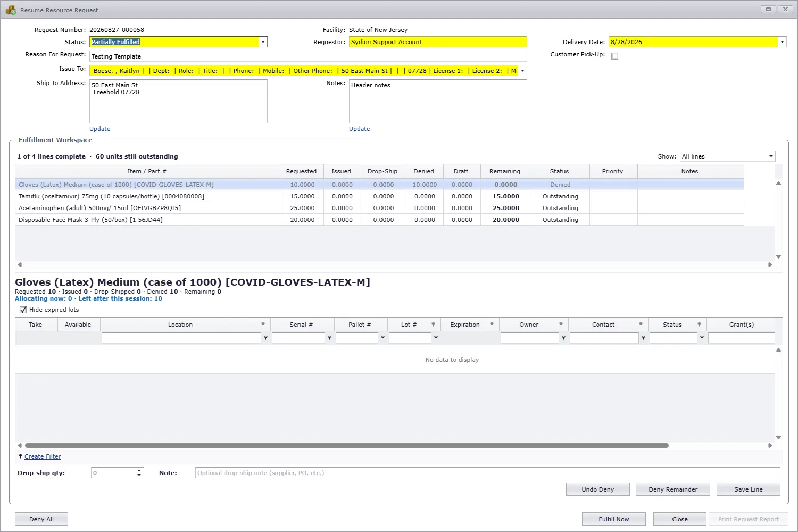Click filter operator icon beside lot Status filter box
This screenshot has height=532, width=798.
[702, 338]
